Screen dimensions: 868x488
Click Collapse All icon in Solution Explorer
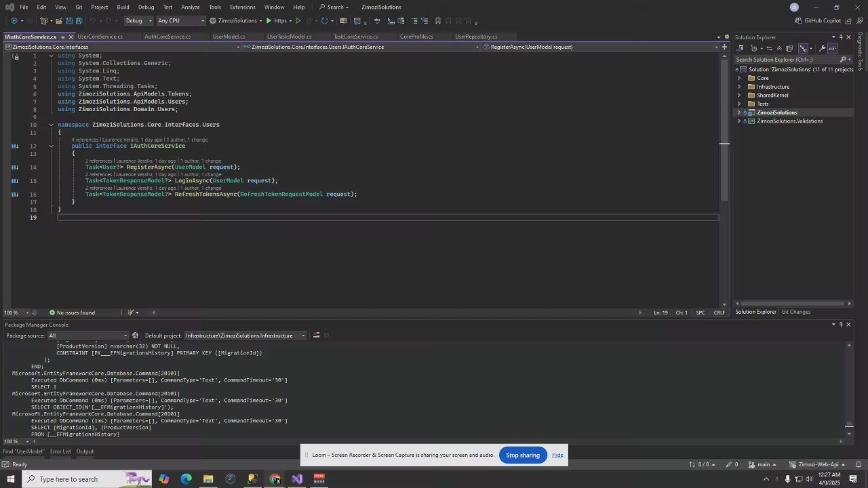tap(779, 48)
